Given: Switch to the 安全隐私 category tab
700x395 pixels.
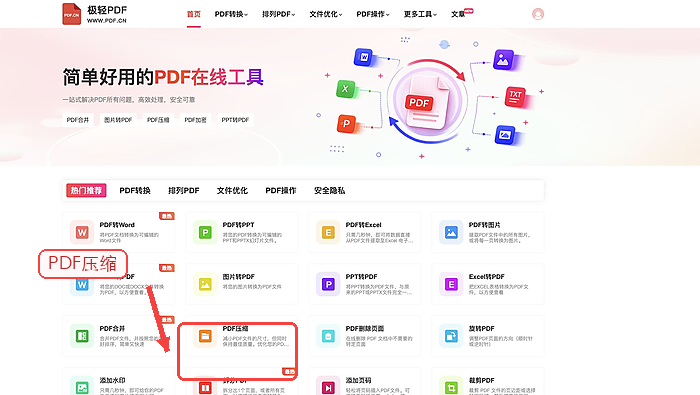Looking at the screenshot, I should pyautogui.click(x=329, y=191).
